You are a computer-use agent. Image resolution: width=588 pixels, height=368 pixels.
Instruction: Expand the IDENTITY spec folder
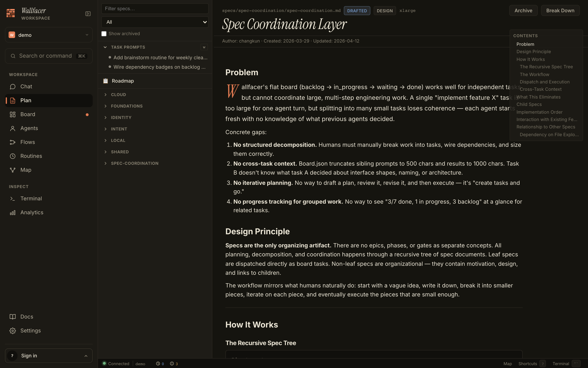pos(105,118)
